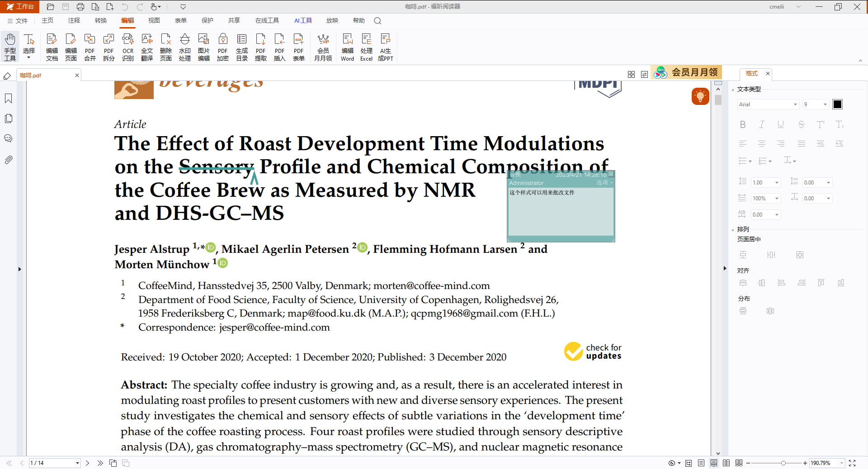Switch to the 注释 tab
Image resolution: width=868 pixels, height=469 pixels.
point(74,21)
